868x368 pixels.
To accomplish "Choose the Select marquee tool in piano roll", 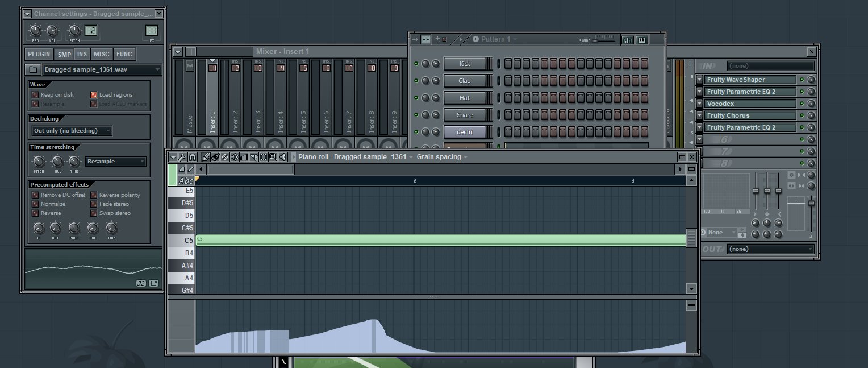I will (x=264, y=157).
